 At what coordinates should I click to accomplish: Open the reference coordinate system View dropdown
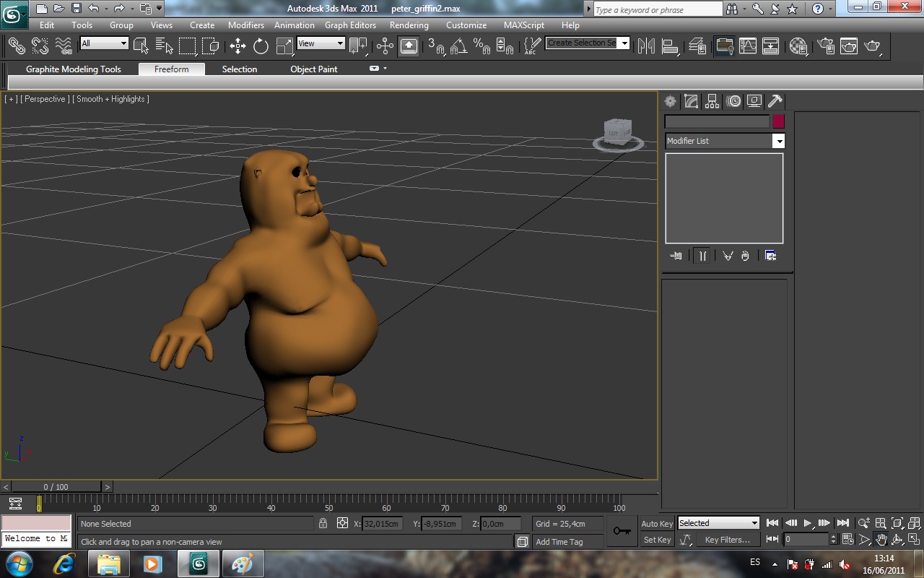click(x=321, y=43)
